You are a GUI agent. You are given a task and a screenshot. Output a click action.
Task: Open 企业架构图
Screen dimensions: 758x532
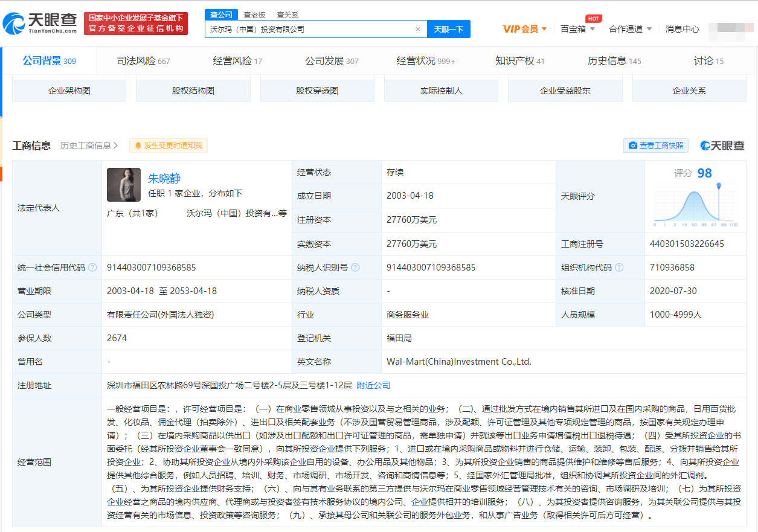click(69, 91)
